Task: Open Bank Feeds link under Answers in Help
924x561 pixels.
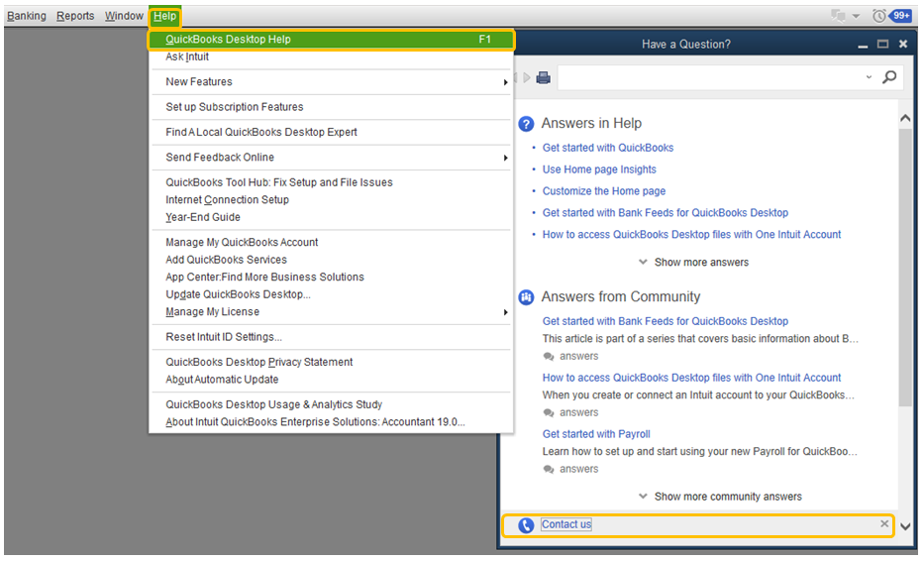Action: tap(665, 213)
